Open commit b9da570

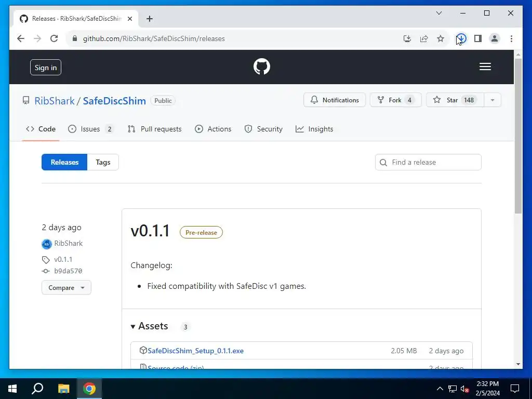[68, 271]
